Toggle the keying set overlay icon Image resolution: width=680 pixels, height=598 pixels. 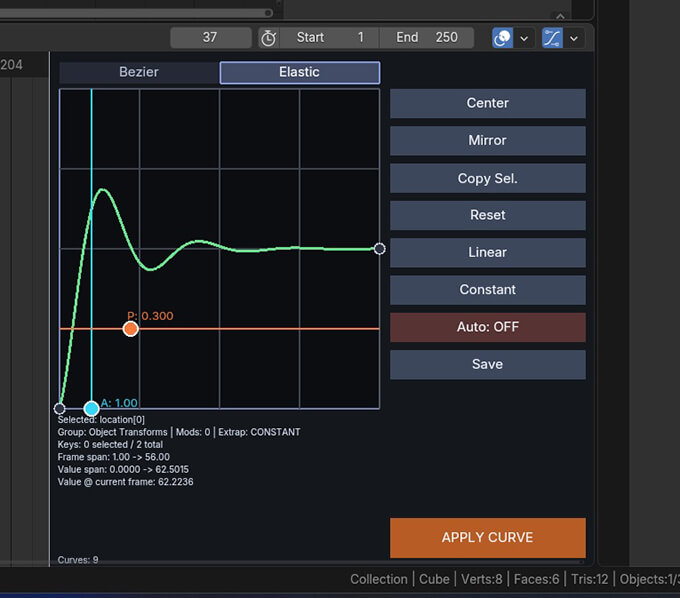[x=502, y=38]
